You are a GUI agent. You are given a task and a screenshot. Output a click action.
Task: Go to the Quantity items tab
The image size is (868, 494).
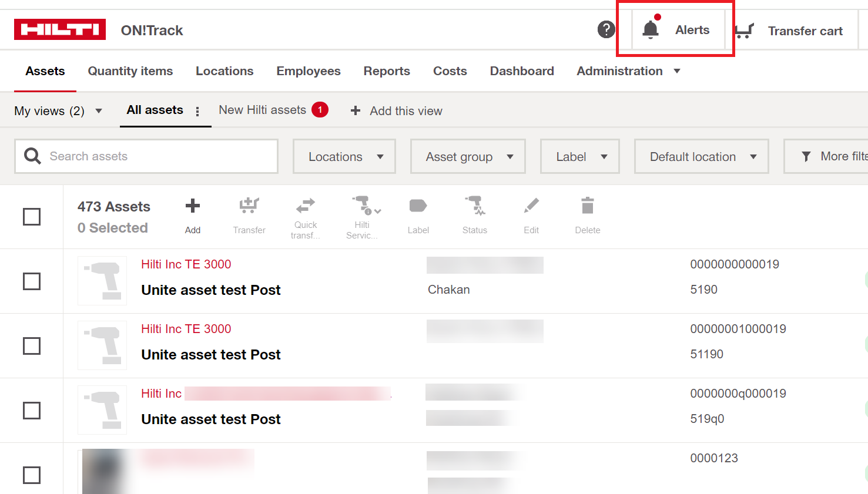click(x=130, y=71)
